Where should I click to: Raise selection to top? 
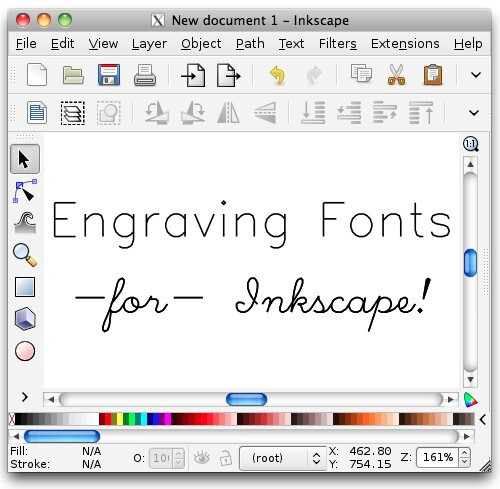(x=421, y=113)
